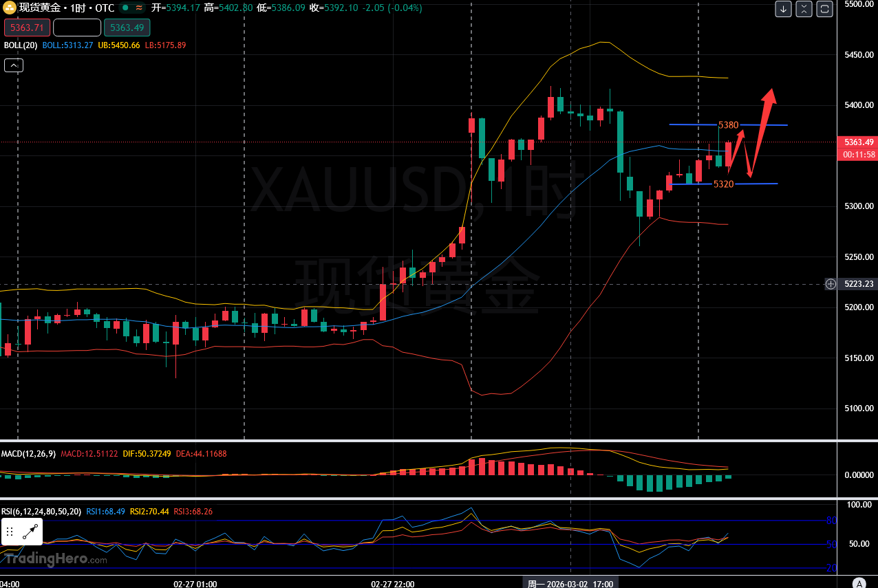Click the orange approximate-sign data indicator

pos(140,8)
